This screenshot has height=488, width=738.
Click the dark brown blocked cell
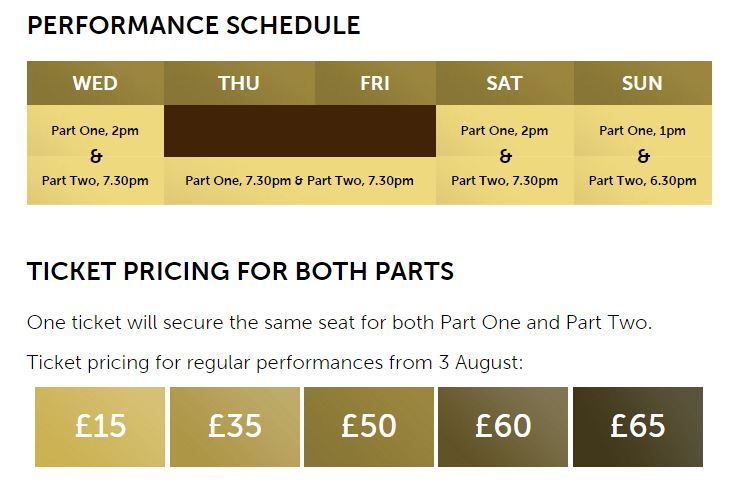point(300,131)
